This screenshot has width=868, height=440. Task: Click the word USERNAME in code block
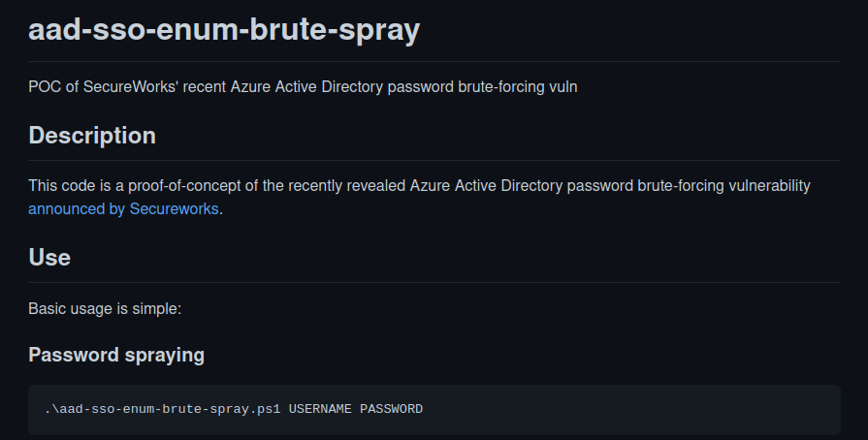tap(320, 409)
